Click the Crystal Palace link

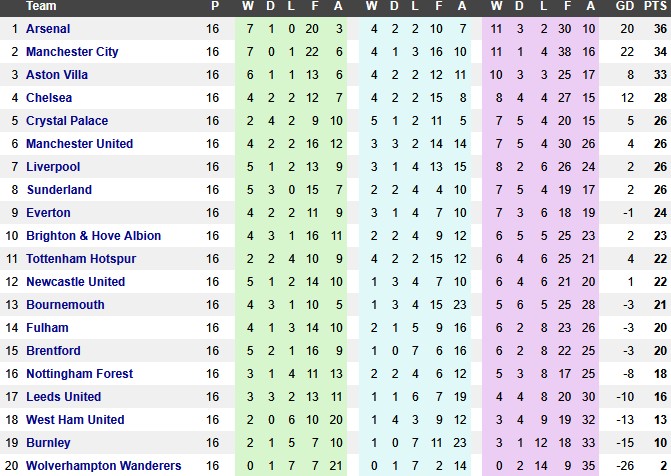pos(67,120)
